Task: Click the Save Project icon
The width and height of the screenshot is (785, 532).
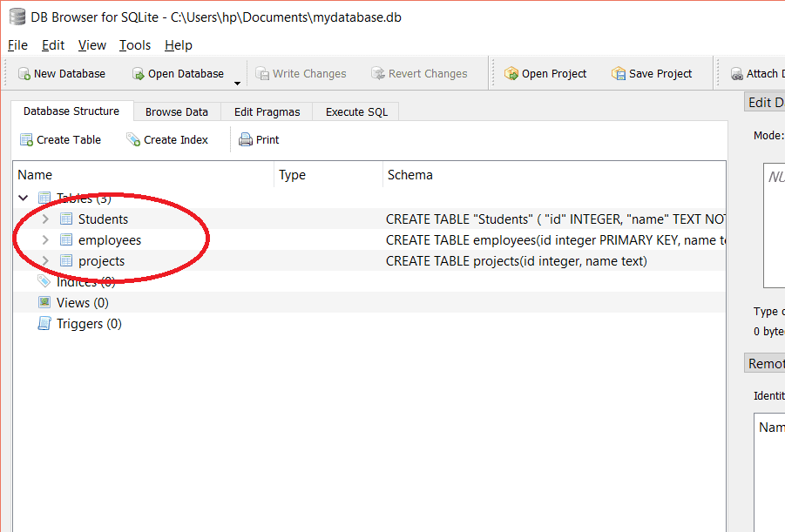Action: [619, 74]
